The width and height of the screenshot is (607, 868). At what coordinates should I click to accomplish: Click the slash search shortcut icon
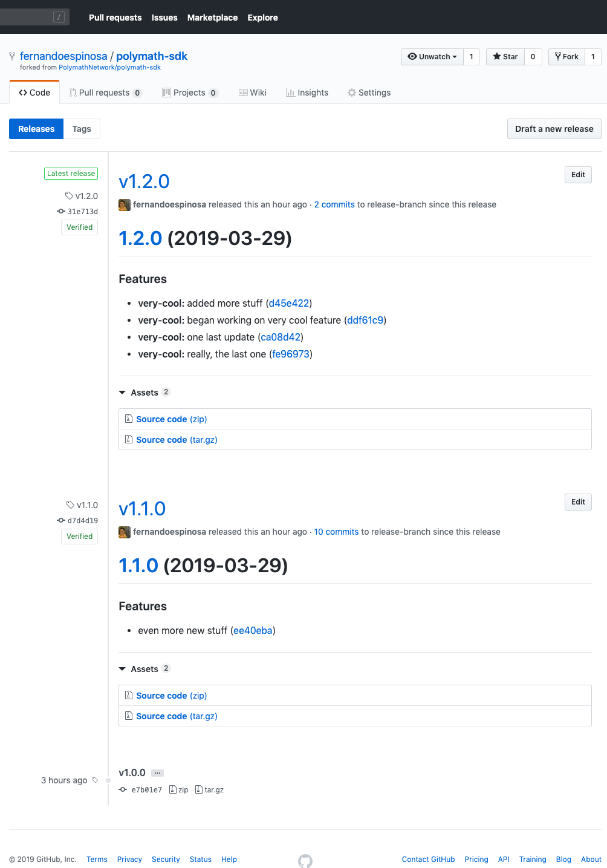pyautogui.click(x=59, y=17)
